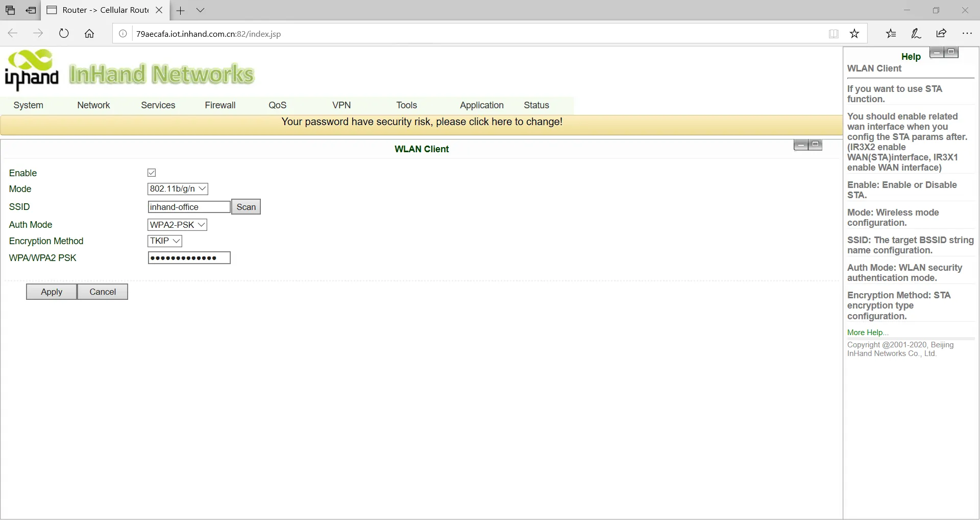This screenshot has height=520, width=980.
Task: Open the More Help link
Action: pyautogui.click(x=868, y=333)
